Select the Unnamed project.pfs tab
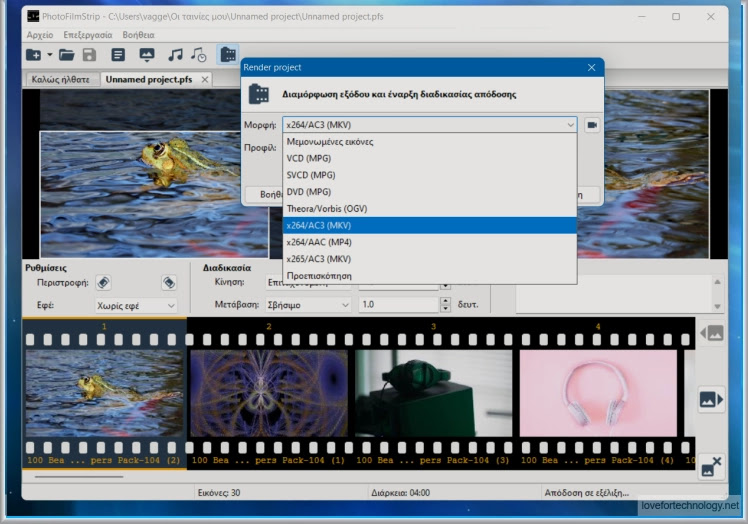 coord(149,79)
